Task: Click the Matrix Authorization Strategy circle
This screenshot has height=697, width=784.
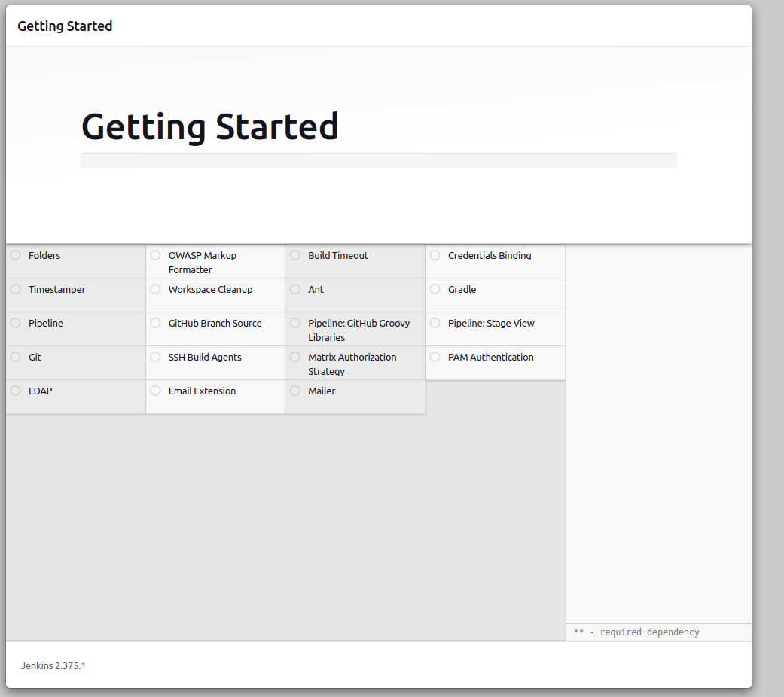Action: tap(295, 358)
